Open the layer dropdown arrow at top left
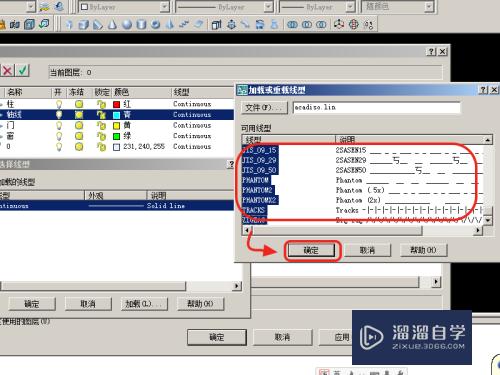 [x=30, y=7]
